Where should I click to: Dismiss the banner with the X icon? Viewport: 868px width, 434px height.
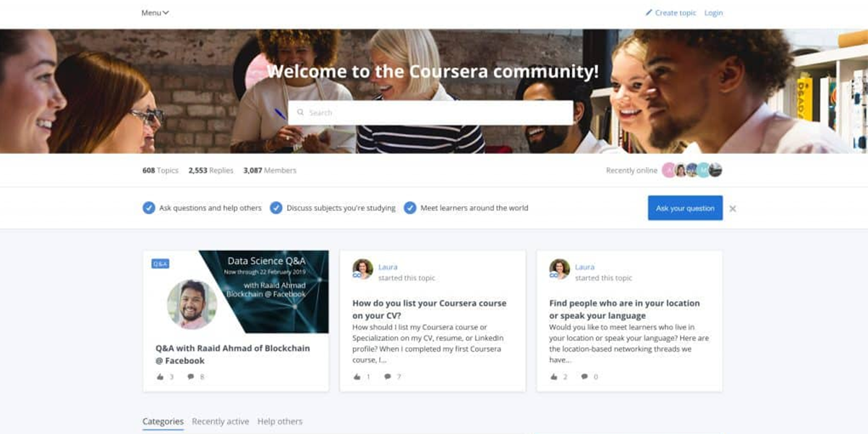pos(733,208)
